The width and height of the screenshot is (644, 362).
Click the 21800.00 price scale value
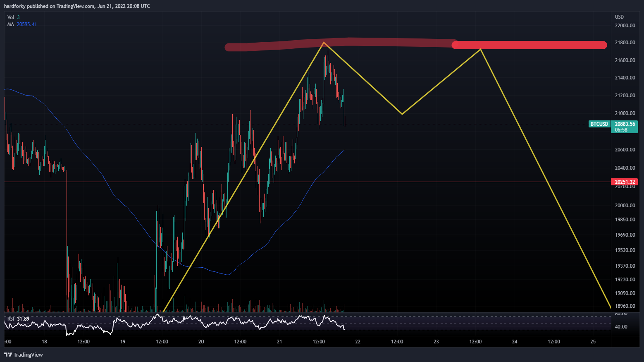pos(625,43)
